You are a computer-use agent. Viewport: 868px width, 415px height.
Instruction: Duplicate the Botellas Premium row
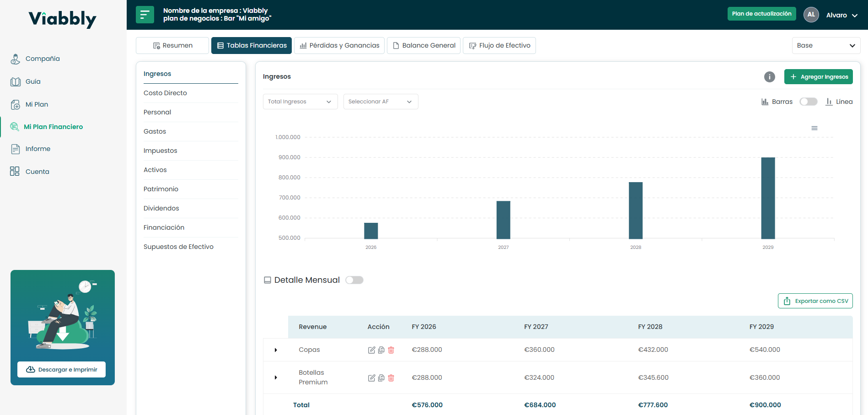(381, 378)
